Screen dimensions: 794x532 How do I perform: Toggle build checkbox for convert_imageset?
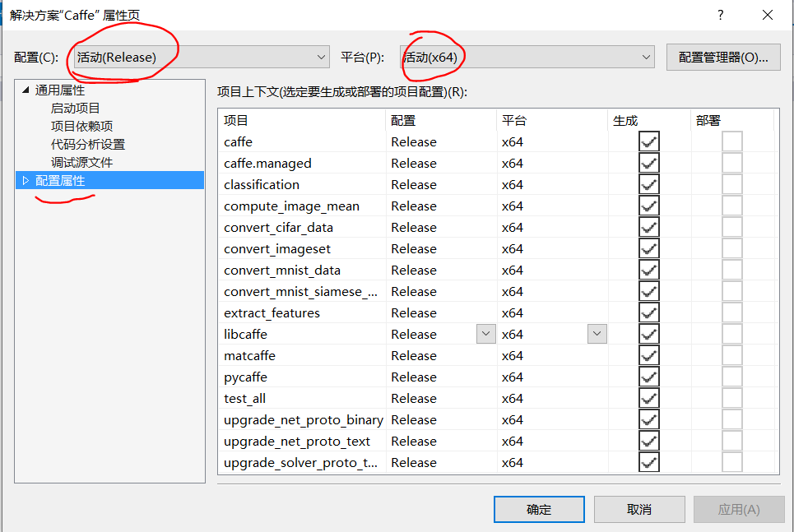[x=649, y=248]
